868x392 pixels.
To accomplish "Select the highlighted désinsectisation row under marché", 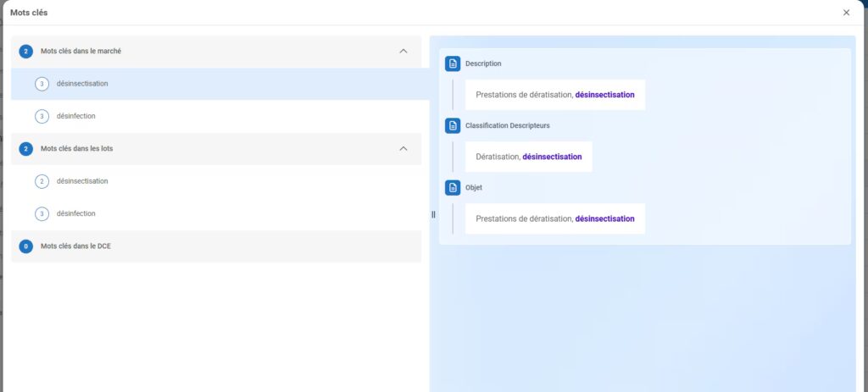I will 216,84.
